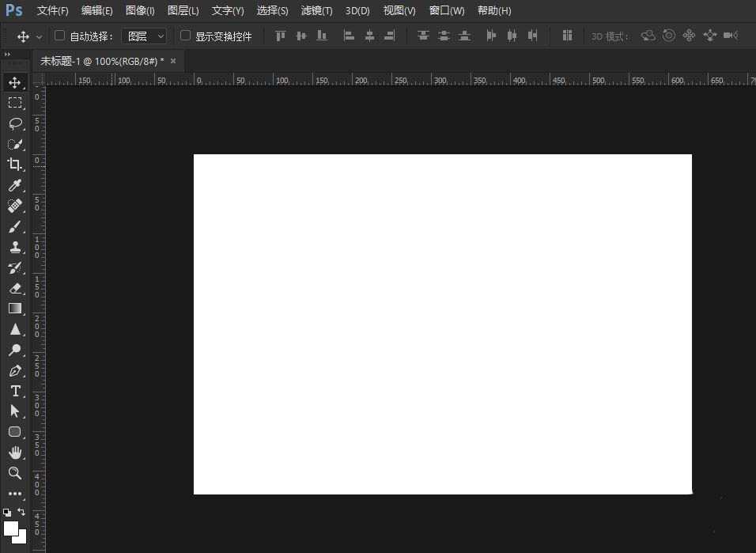
Task: Toggle the 显示变换控件 checkbox
Action: click(186, 36)
